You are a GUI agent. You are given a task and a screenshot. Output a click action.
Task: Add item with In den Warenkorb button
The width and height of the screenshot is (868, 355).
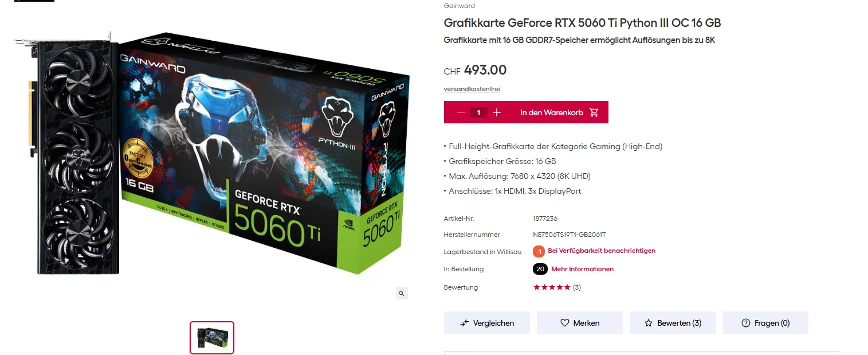point(557,112)
